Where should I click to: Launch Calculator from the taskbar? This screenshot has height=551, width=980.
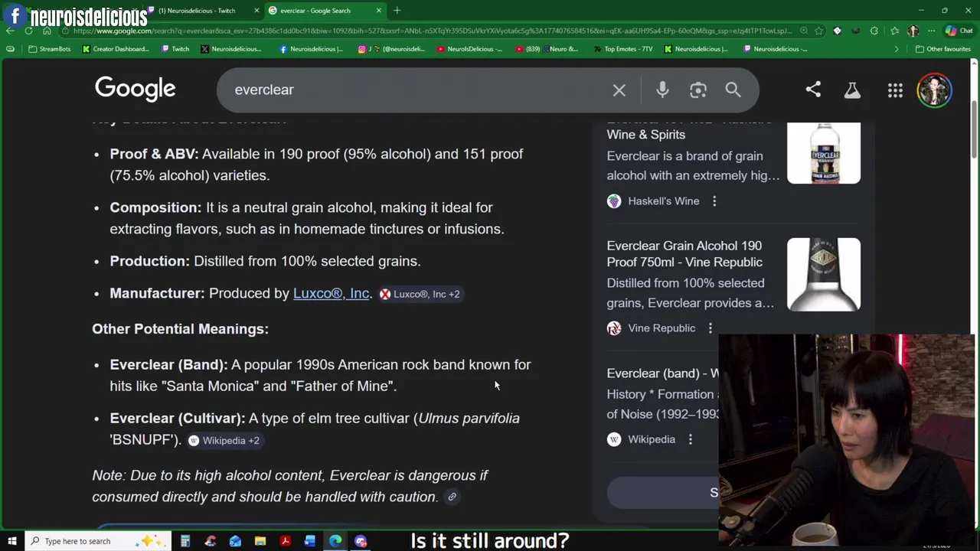185,541
